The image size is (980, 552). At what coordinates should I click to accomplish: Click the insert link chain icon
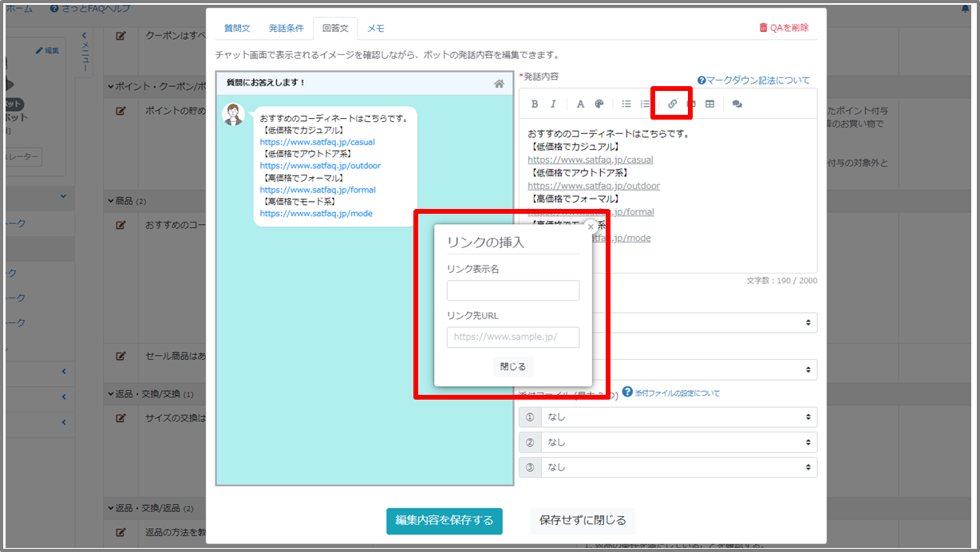pos(672,104)
